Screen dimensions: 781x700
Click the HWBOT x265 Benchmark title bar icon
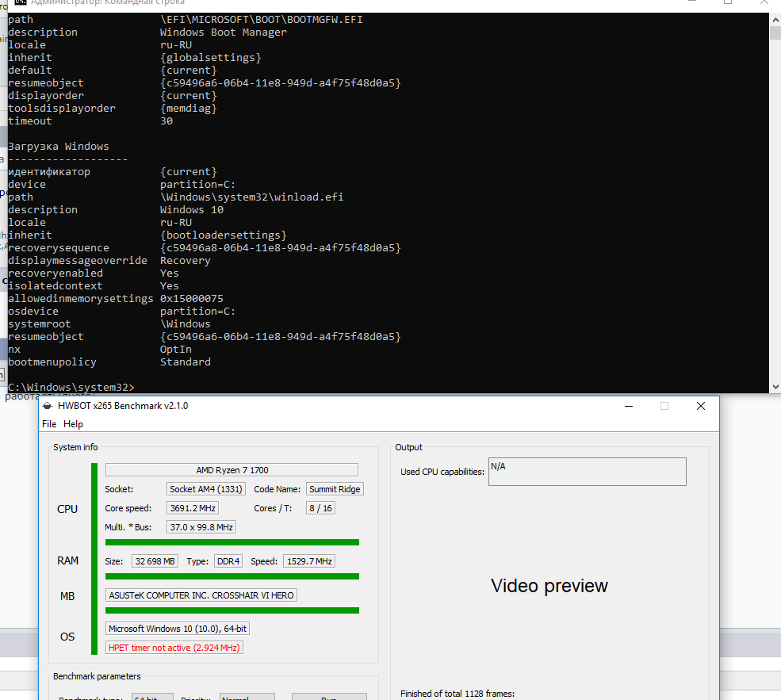tap(48, 406)
